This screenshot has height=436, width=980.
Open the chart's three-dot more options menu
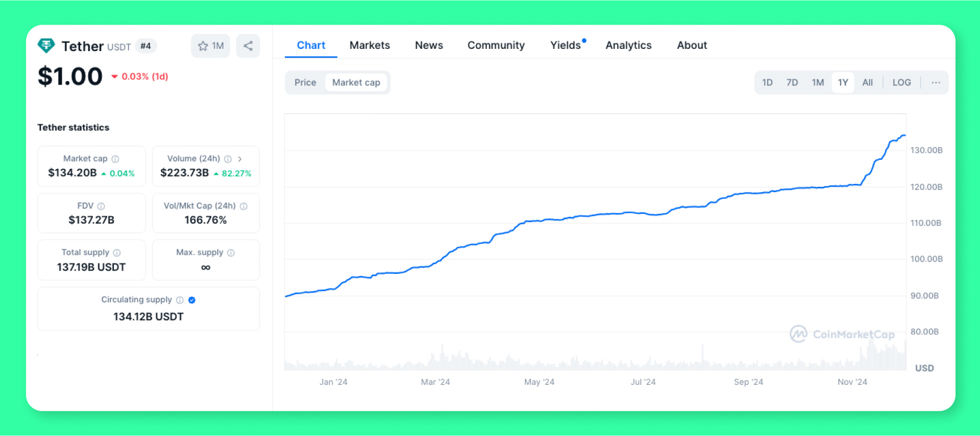pyautogui.click(x=936, y=83)
